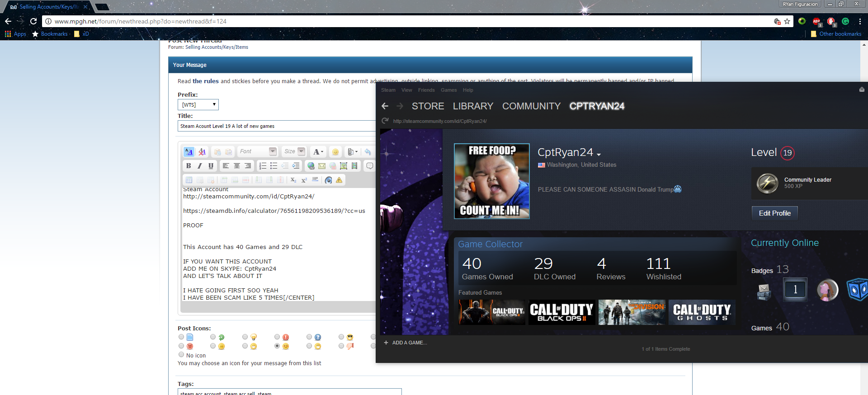Image resolution: width=868 pixels, height=395 pixels.
Task: Open the rules link in the forum notice
Action: coord(206,81)
